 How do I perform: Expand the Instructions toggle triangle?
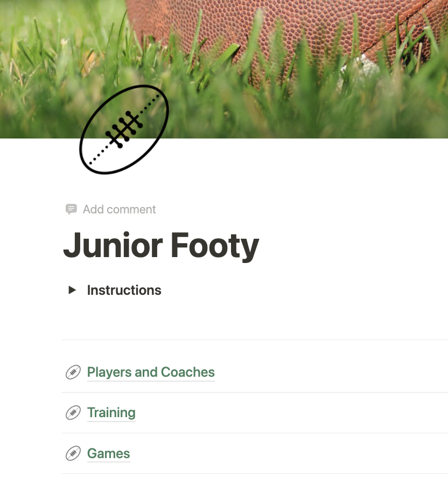(x=72, y=290)
